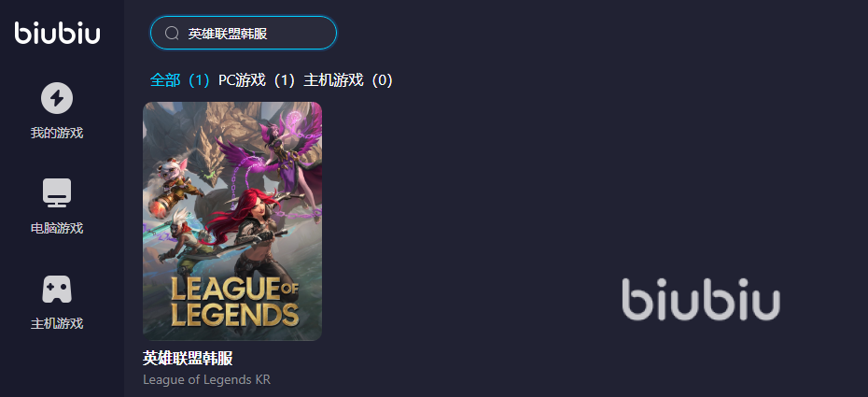Focus the search field containing 英雄联盟韩服
The width and height of the screenshot is (868, 397).
click(244, 34)
